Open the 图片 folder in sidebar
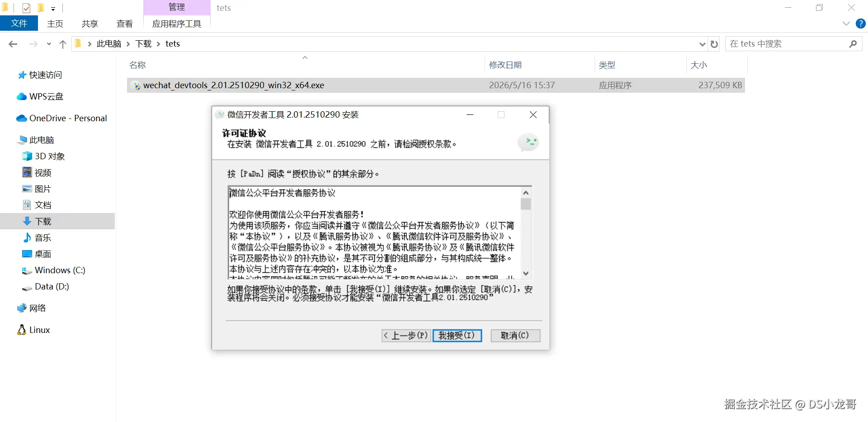868x422 pixels. pos(43,189)
